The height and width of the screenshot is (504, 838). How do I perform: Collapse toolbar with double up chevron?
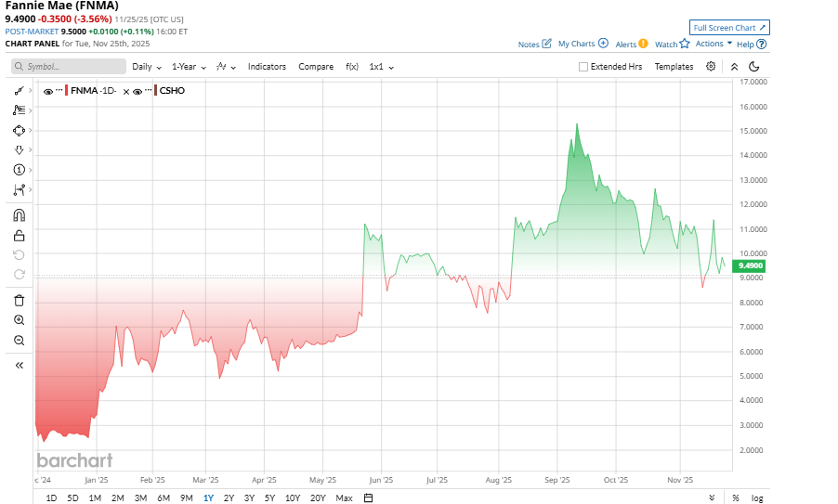(x=734, y=67)
